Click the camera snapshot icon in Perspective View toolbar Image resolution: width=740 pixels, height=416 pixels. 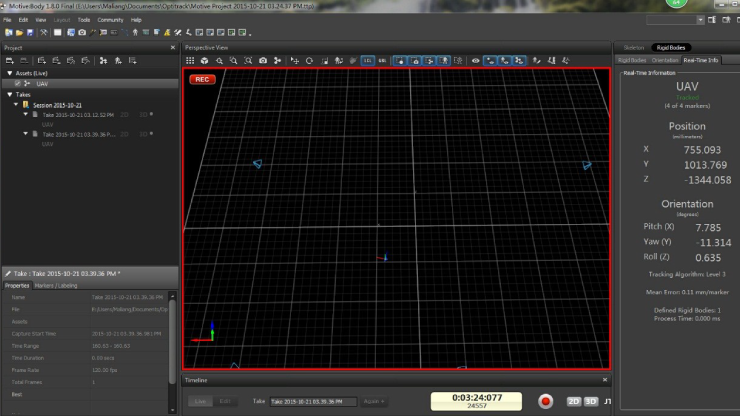[x=262, y=61]
